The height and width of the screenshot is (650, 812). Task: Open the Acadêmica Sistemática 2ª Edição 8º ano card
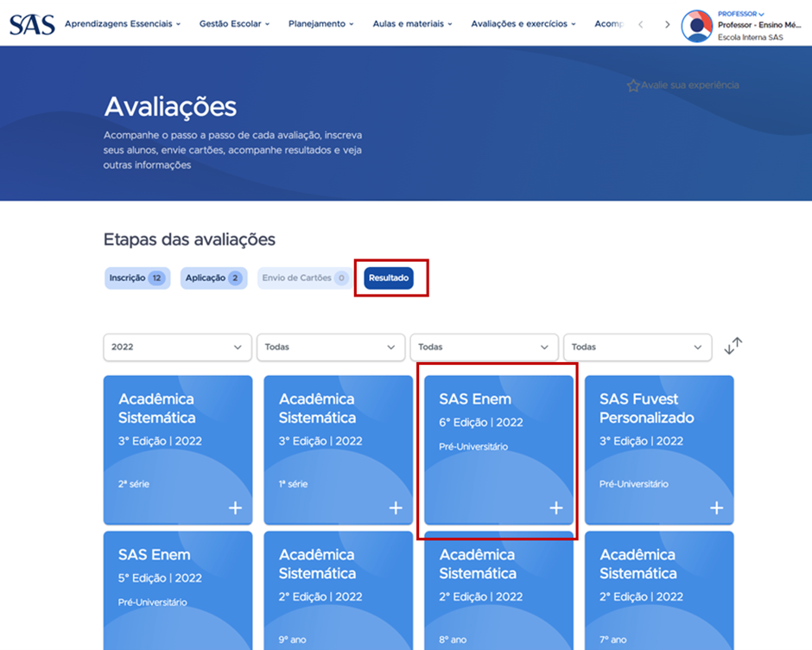pyautogui.click(x=499, y=590)
